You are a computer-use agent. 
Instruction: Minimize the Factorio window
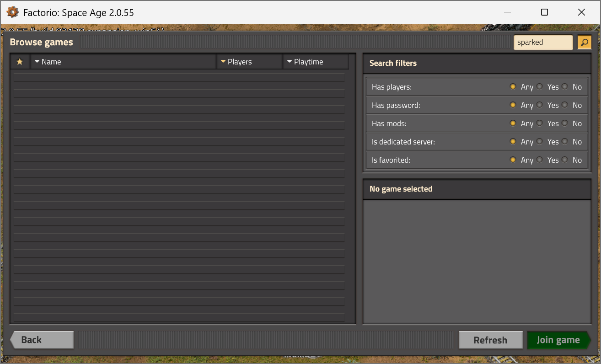(508, 12)
